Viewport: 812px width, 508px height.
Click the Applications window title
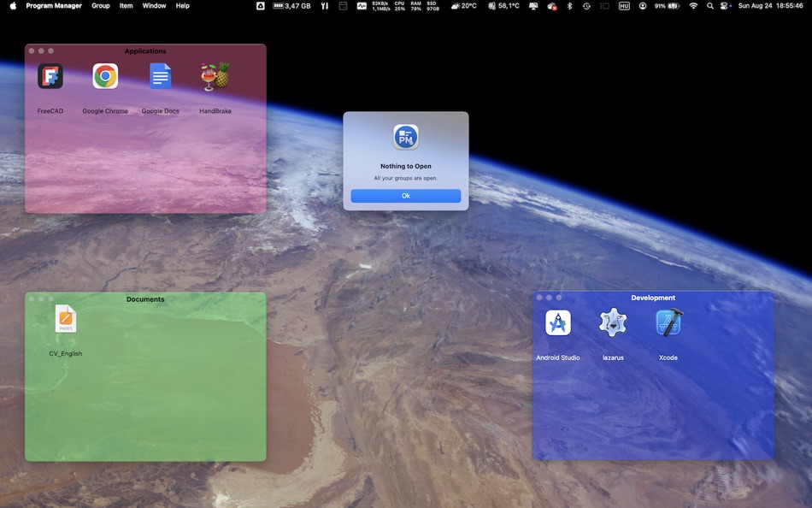(145, 50)
